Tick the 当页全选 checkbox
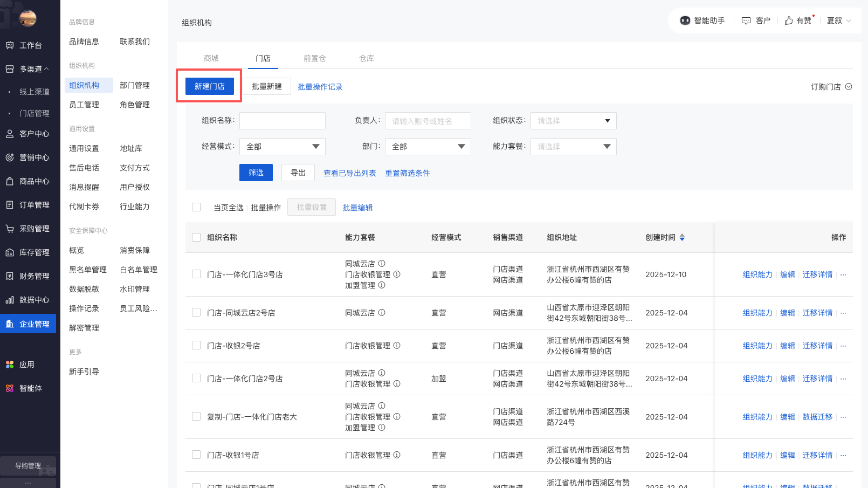The height and width of the screenshot is (488, 868). point(196,207)
